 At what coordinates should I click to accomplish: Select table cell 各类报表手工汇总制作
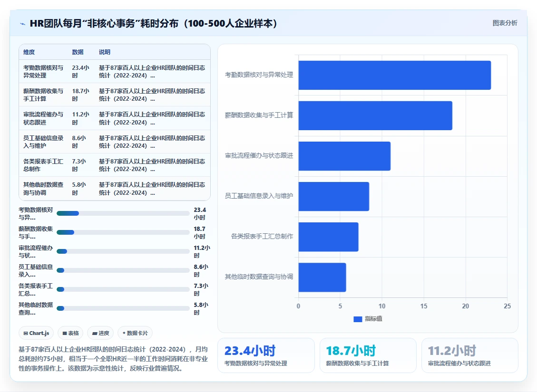[x=43, y=165]
